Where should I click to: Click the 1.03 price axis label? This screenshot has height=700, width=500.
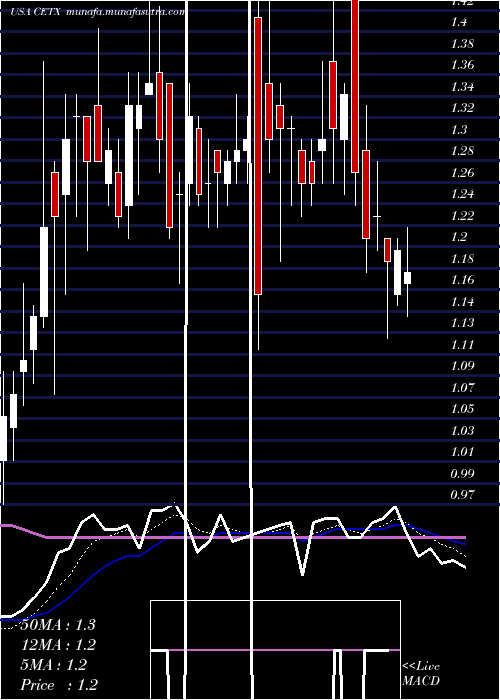click(x=462, y=430)
